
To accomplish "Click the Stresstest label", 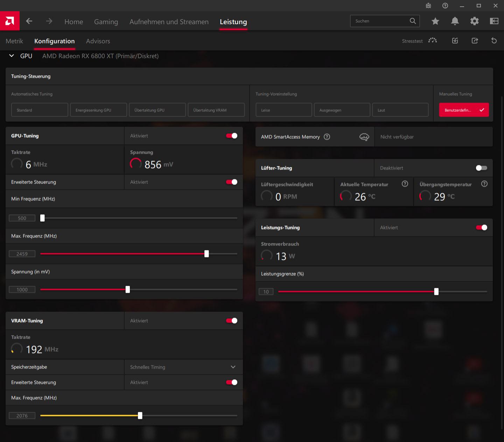I will click(412, 41).
